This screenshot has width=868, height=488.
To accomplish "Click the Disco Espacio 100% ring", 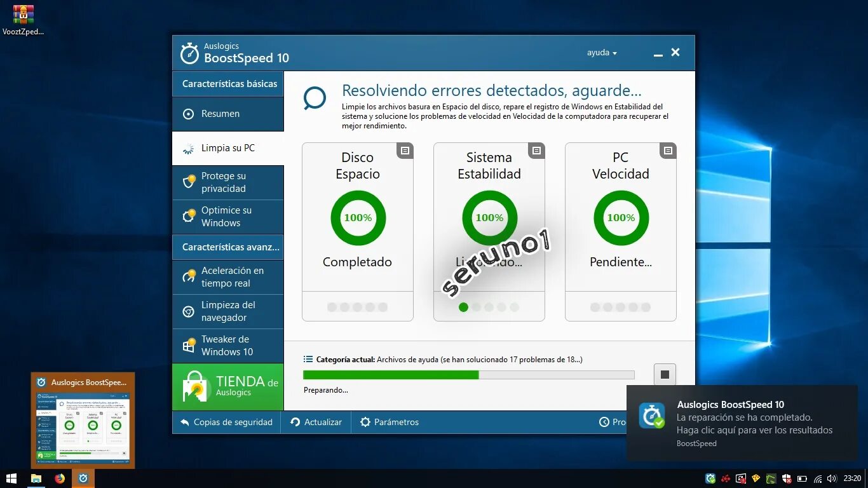I will 358,218.
